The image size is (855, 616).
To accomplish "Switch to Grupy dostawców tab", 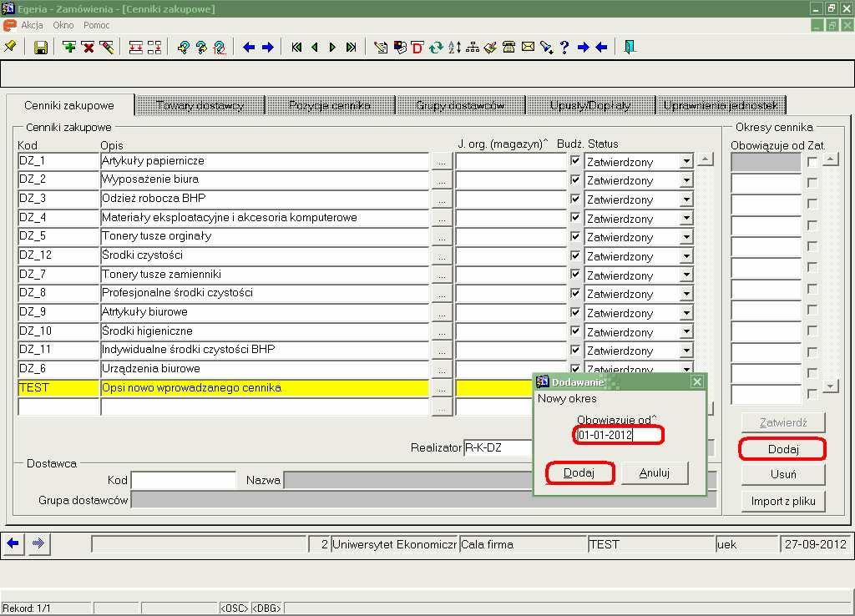I will [460, 105].
